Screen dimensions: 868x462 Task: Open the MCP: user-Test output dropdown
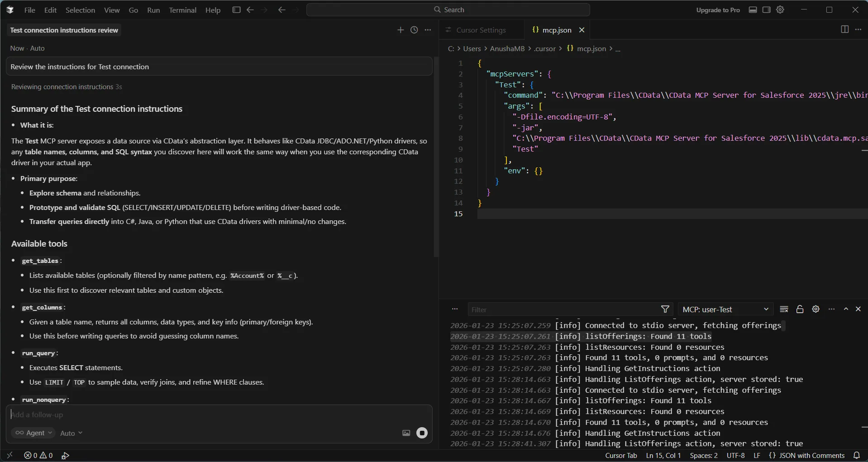tap(725, 310)
